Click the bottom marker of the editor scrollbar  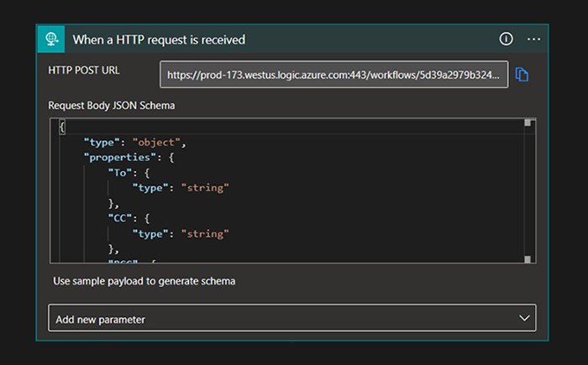(x=528, y=258)
